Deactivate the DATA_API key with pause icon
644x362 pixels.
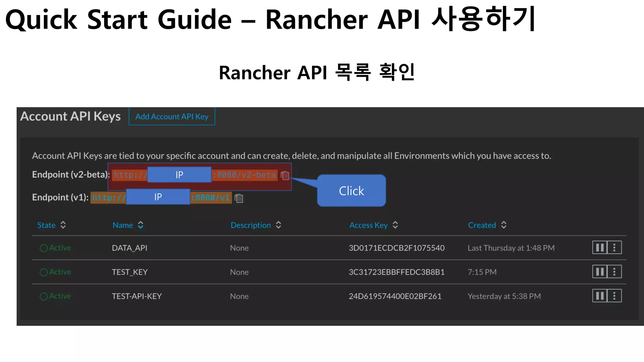[600, 248]
